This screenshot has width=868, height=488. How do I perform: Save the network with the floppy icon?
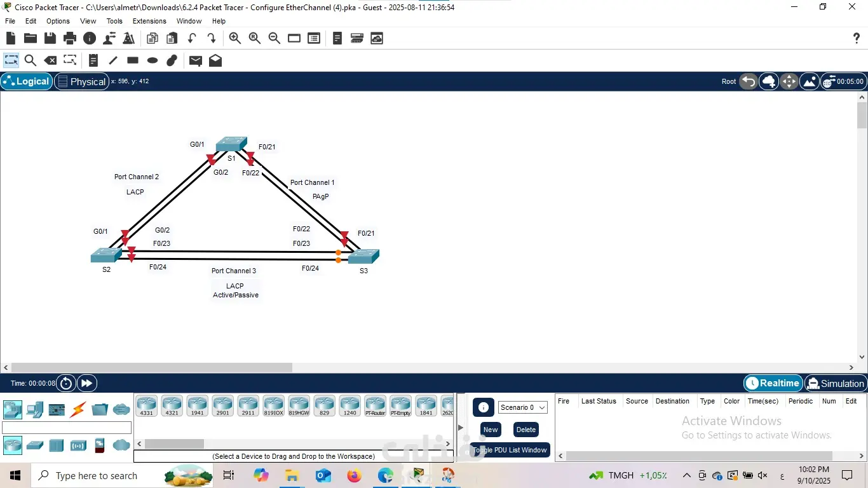(50, 38)
